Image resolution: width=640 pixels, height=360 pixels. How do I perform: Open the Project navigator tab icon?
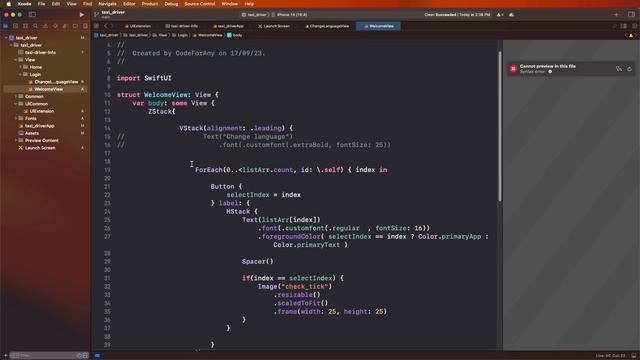click(x=6, y=26)
